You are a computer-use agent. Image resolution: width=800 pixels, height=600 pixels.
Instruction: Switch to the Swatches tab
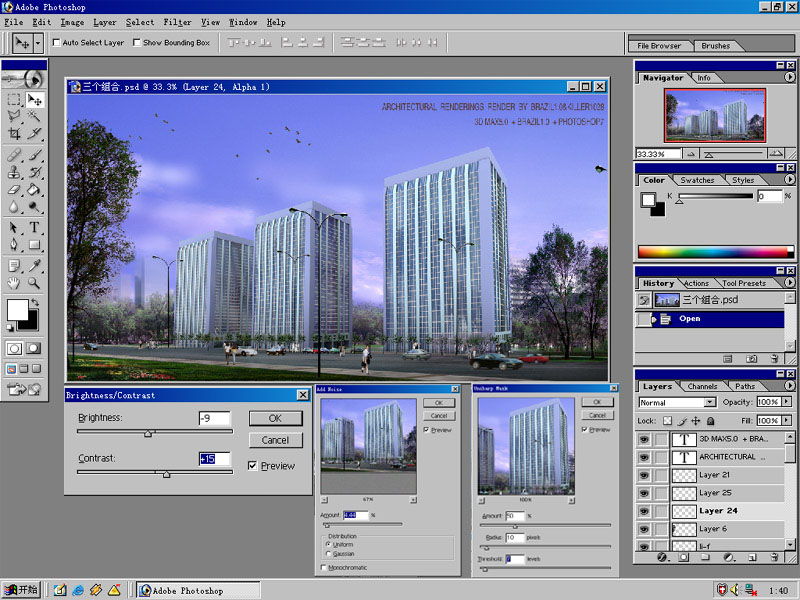click(697, 180)
